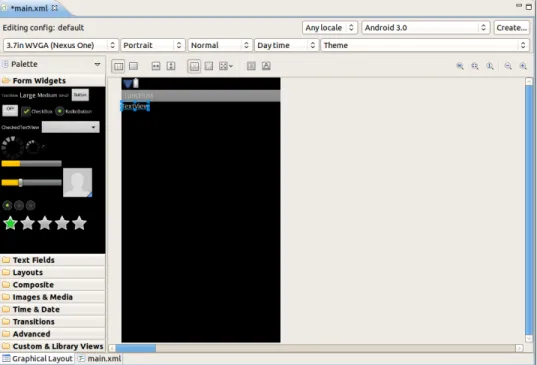Click the canvas horizontal scrollbar thumb
537x365 pixels.
[x=136, y=348]
